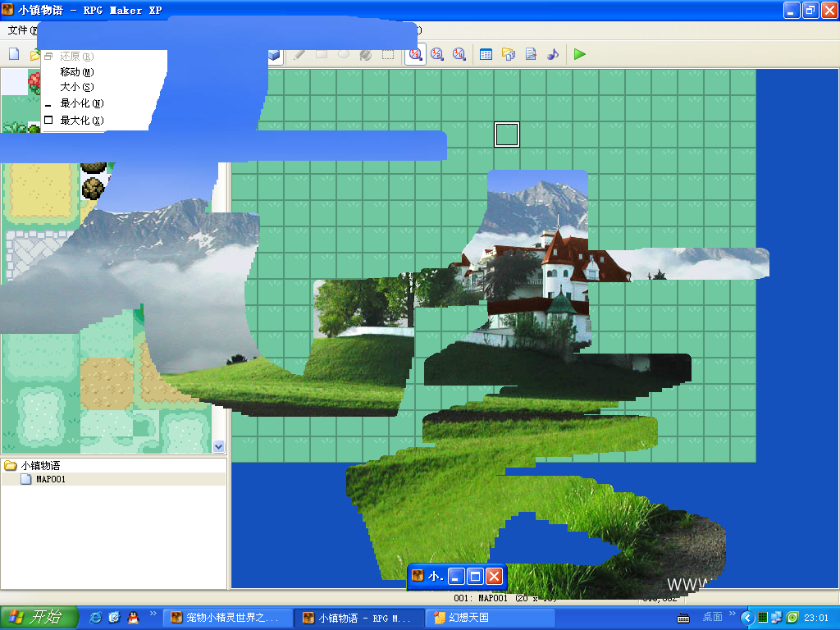Launch Internet Explorer from quick launch
The height and width of the screenshot is (630, 840).
[95, 618]
